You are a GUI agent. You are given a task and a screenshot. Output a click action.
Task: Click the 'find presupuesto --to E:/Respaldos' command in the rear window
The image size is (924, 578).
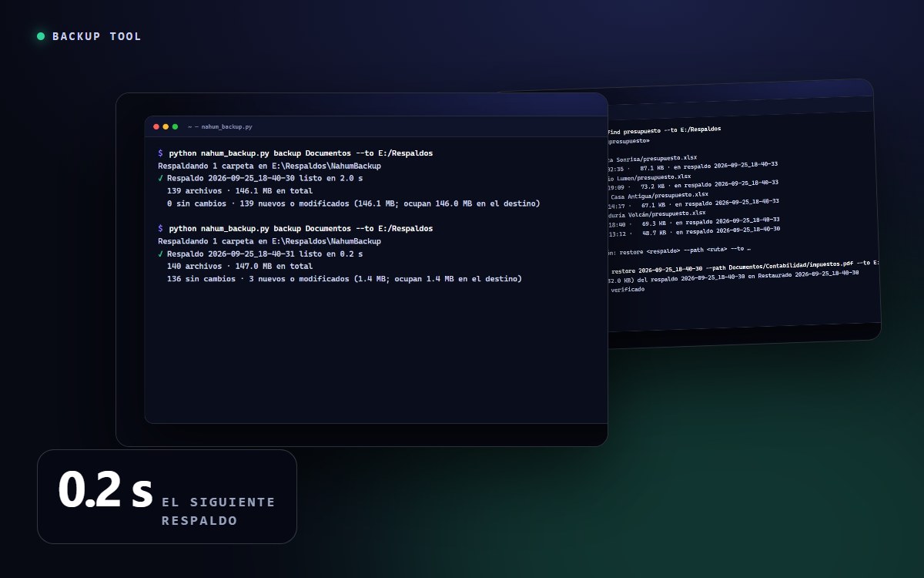point(665,130)
